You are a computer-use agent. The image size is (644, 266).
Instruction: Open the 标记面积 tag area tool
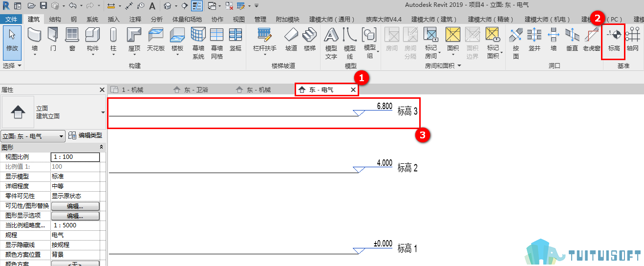(x=493, y=43)
